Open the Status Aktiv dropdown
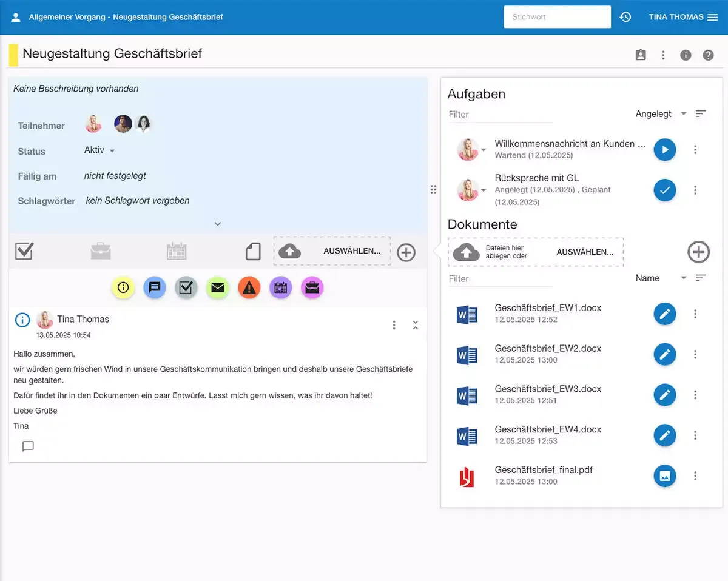The width and height of the screenshot is (728, 581). coord(100,150)
